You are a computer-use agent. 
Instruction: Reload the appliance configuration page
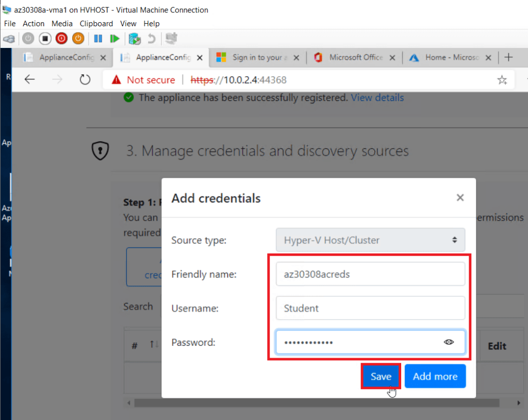[85, 79]
